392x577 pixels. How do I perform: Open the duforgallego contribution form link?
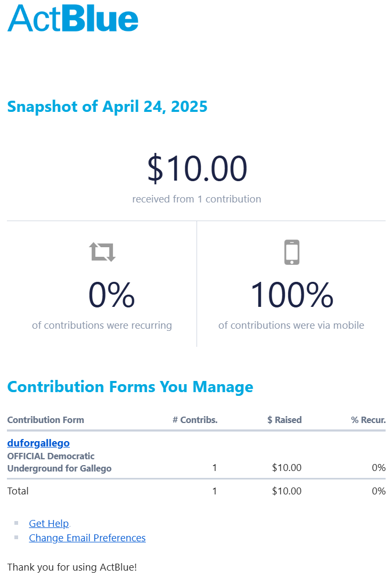coord(38,443)
